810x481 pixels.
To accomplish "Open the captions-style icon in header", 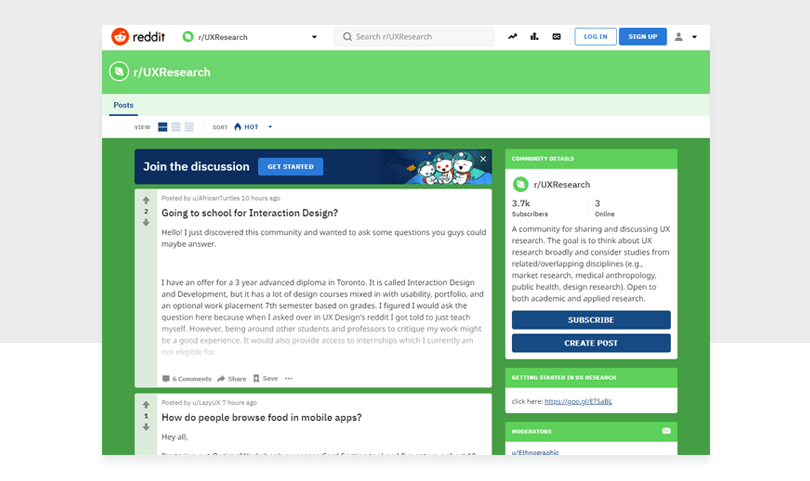I will point(556,37).
